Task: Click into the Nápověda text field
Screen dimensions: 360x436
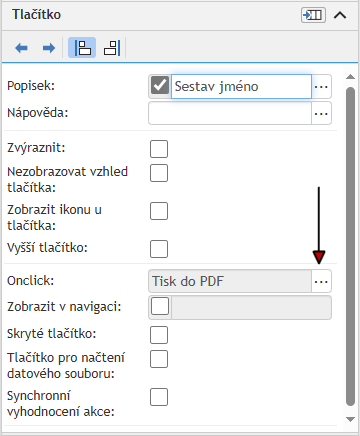Action: point(230,114)
